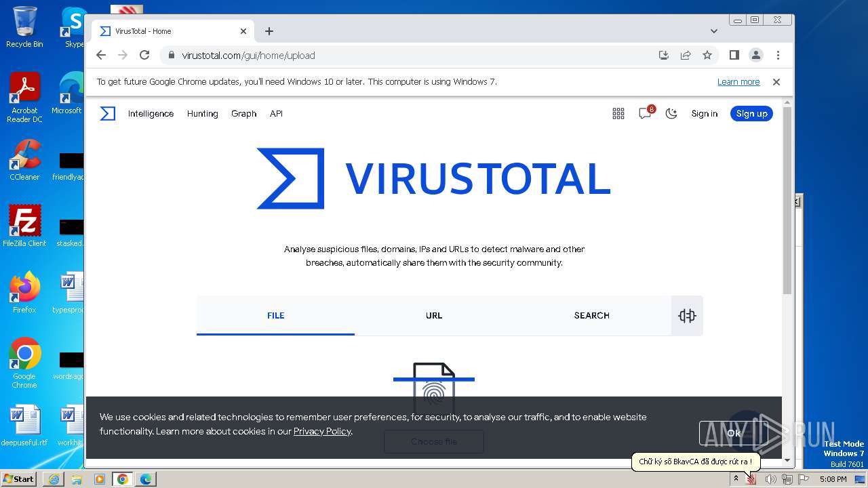
Task: Open Graph menu item
Action: (x=243, y=114)
